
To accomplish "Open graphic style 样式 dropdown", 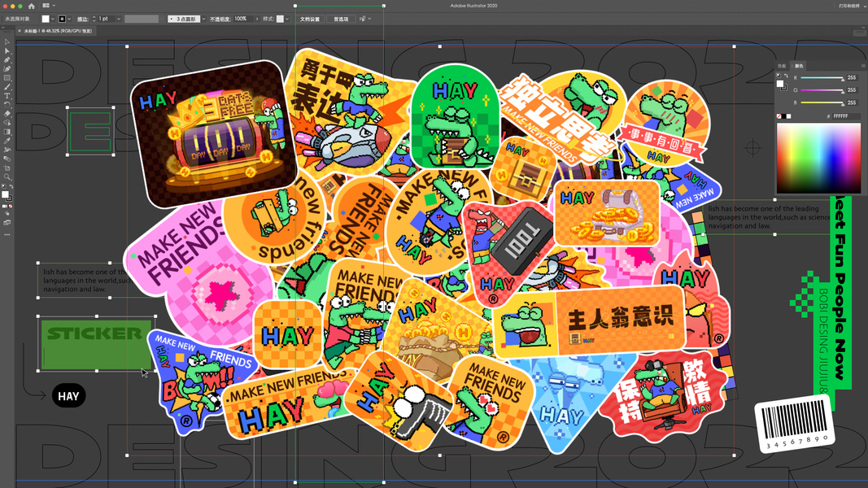I will [x=287, y=19].
